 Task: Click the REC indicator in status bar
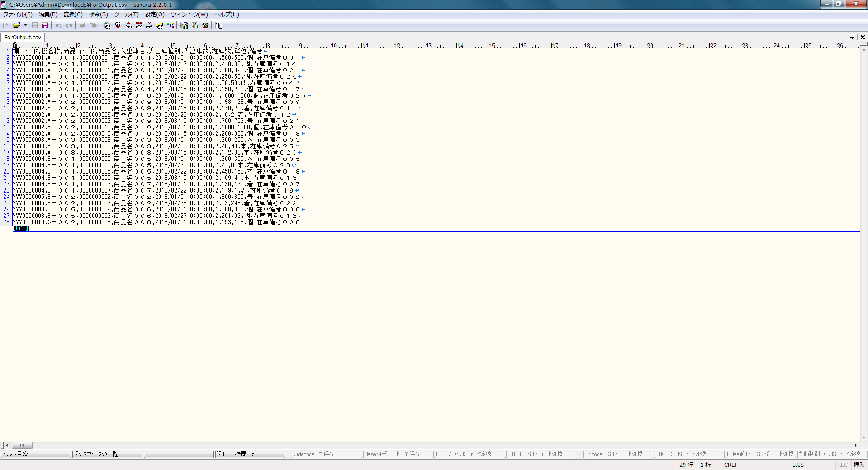coord(842,465)
